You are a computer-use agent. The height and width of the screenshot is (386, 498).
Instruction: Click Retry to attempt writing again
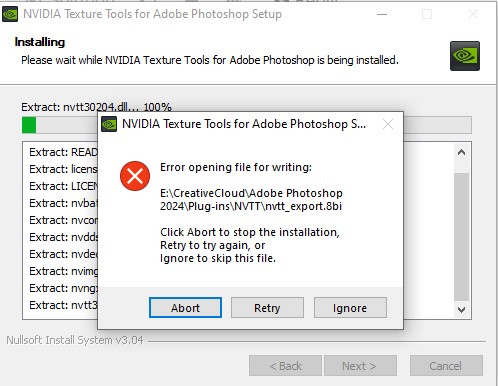point(267,307)
